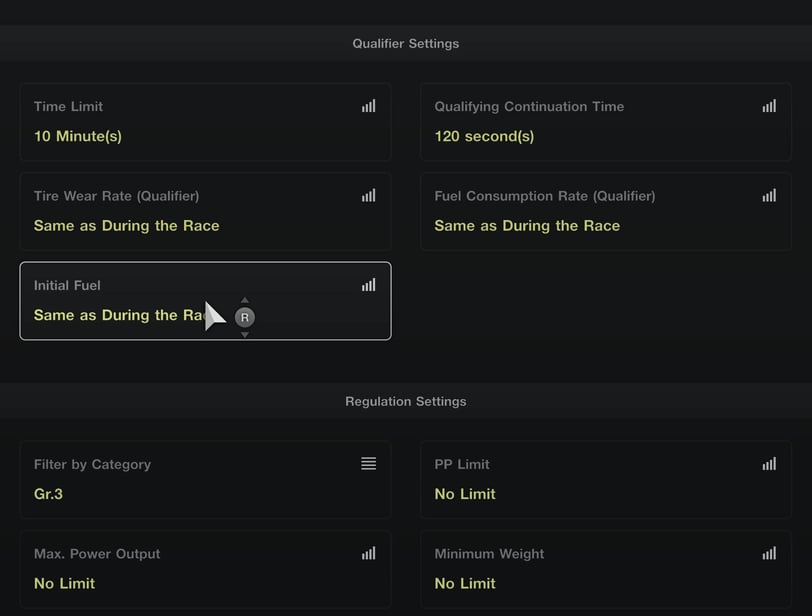Click the R stick indicator button

pyautogui.click(x=245, y=317)
